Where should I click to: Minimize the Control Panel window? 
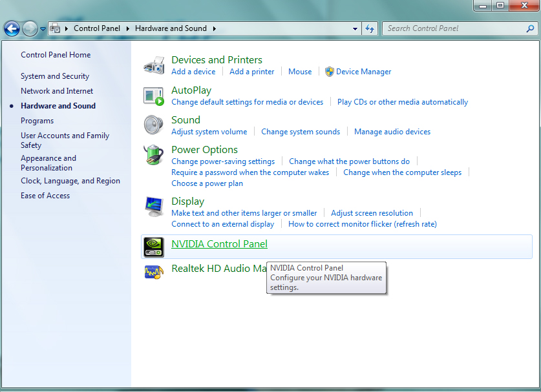pyautogui.click(x=483, y=5)
